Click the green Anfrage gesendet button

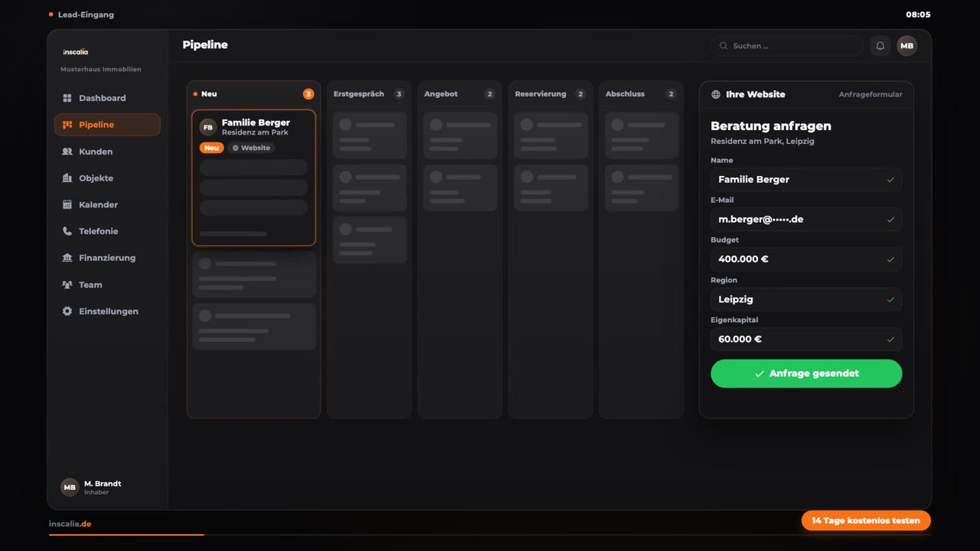tap(806, 373)
